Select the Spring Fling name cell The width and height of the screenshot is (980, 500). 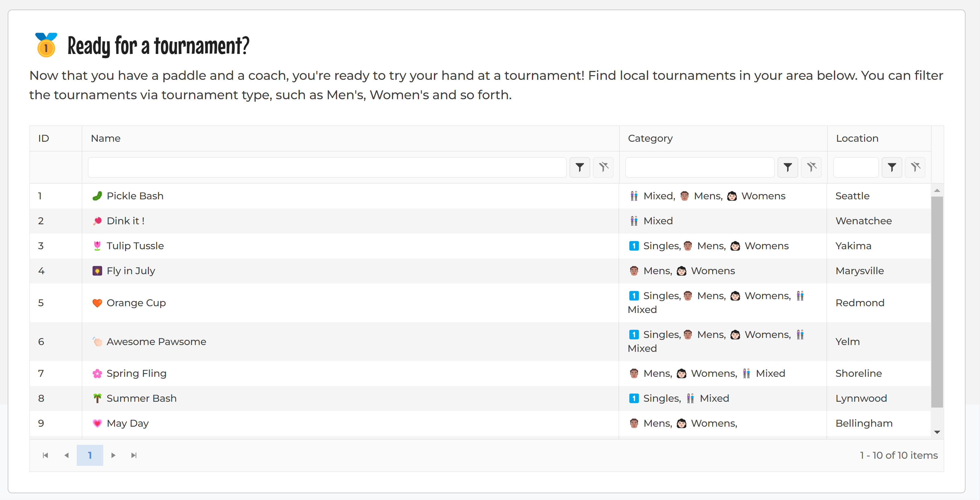click(x=350, y=373)
